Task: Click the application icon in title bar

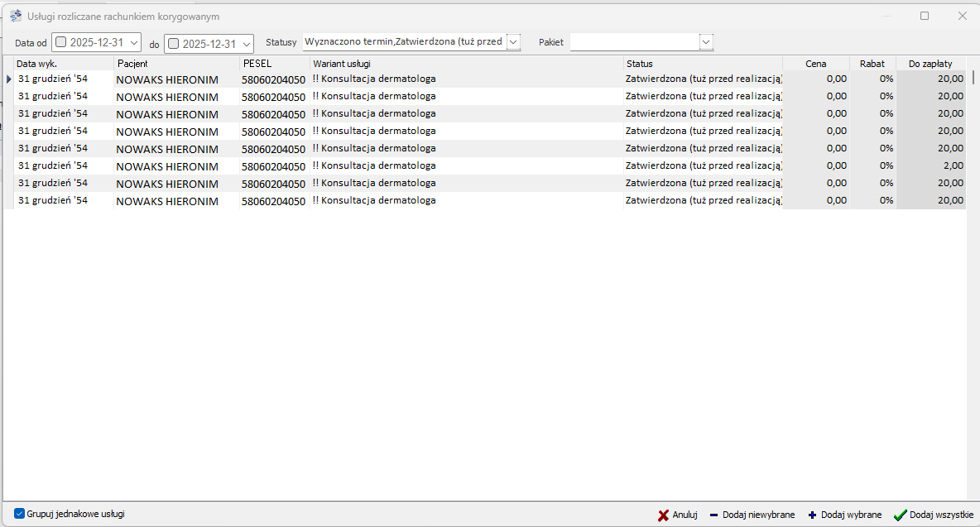Action: pyautogui.click(x=16, y=16)
